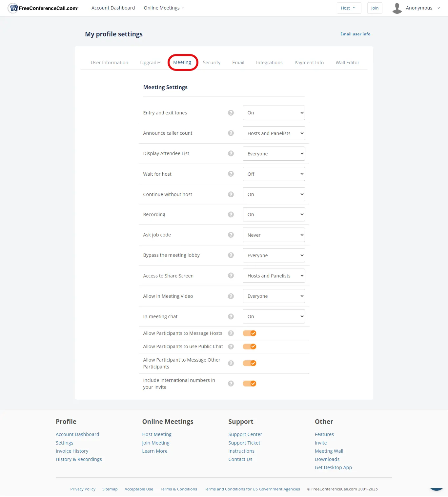
Task: Expand the Ask job code dropdown
Action: pyautogui.click(x=274, y=235)
